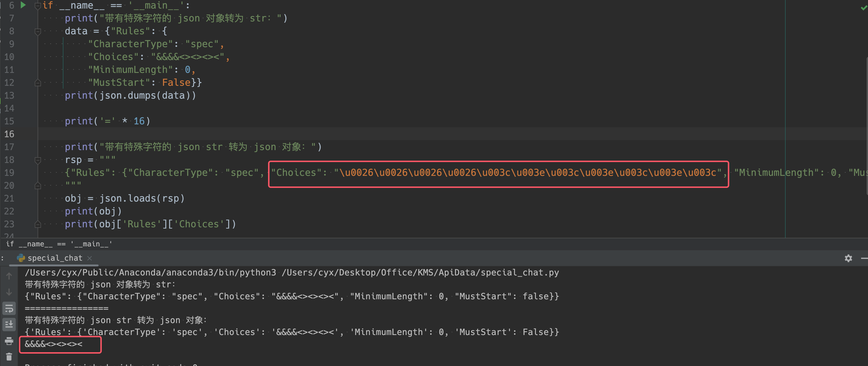The height and width of the screenshot is (366, 868).
Task: Run script via green gutter arrow
Action: pyautogui.click(x=23, y=5)
